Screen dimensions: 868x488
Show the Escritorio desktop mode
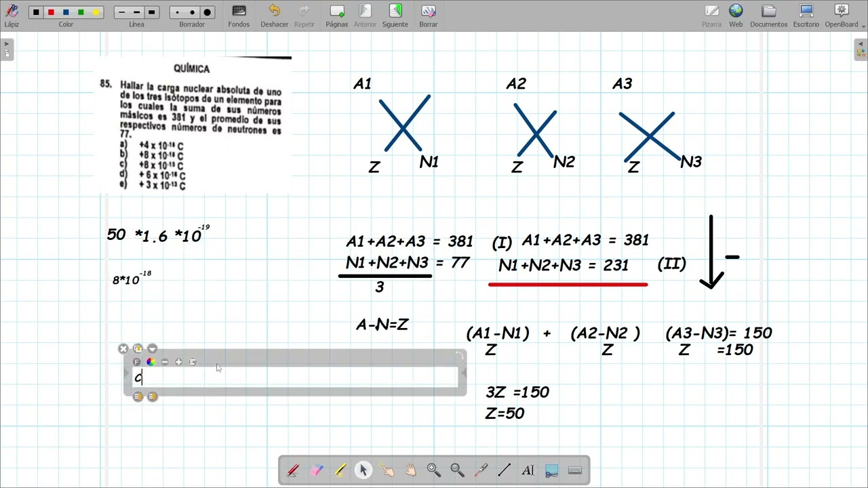(x=806, y=16)
